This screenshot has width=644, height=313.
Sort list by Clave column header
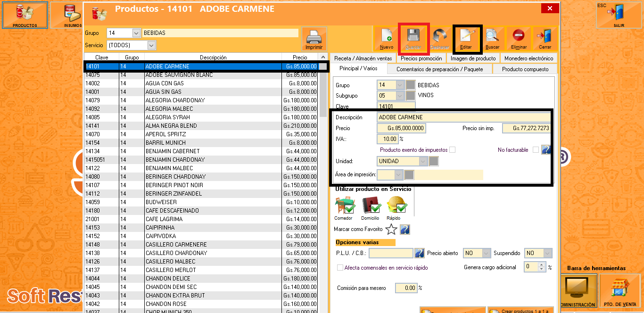[101, 57]
